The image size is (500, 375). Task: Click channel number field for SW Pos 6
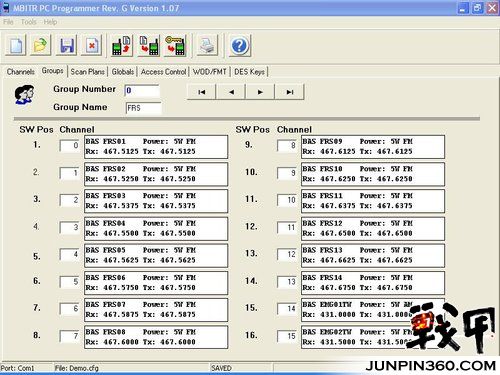pos(69,282)
